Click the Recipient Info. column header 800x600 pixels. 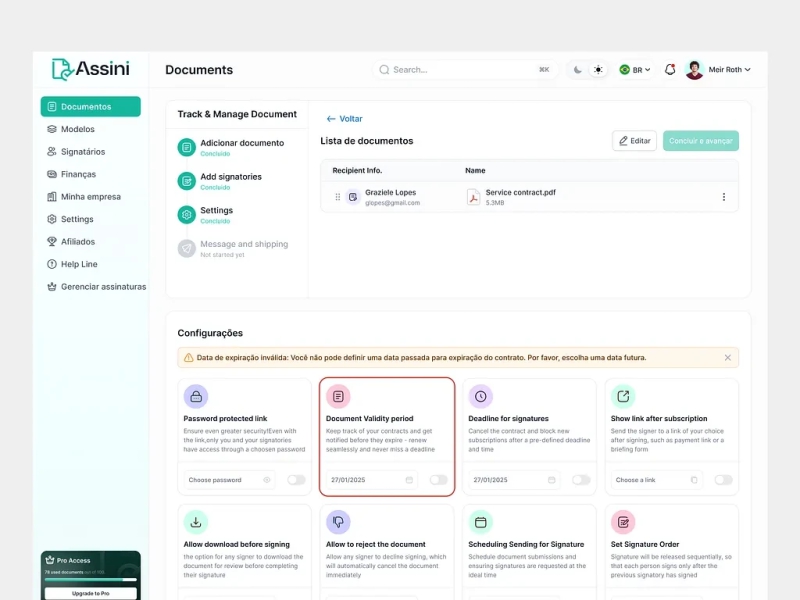(x=357, y=170)
